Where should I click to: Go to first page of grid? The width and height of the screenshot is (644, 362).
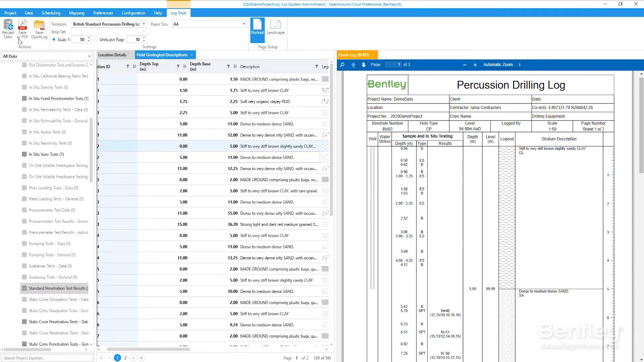click(x=101, y=358)
